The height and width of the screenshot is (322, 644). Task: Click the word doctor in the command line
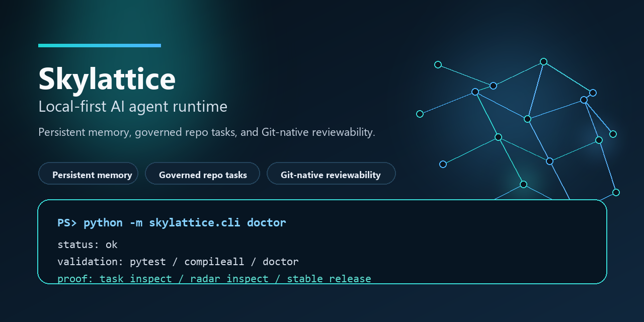(x=266, y=222)
